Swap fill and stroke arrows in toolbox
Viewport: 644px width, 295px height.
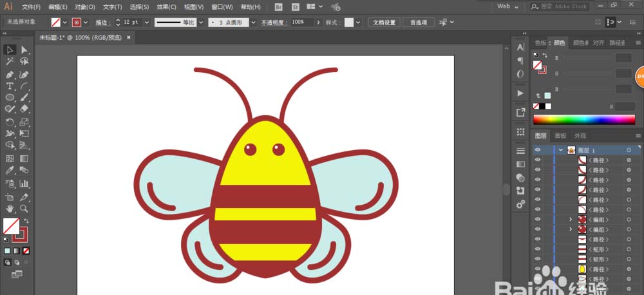click(26, 221)
